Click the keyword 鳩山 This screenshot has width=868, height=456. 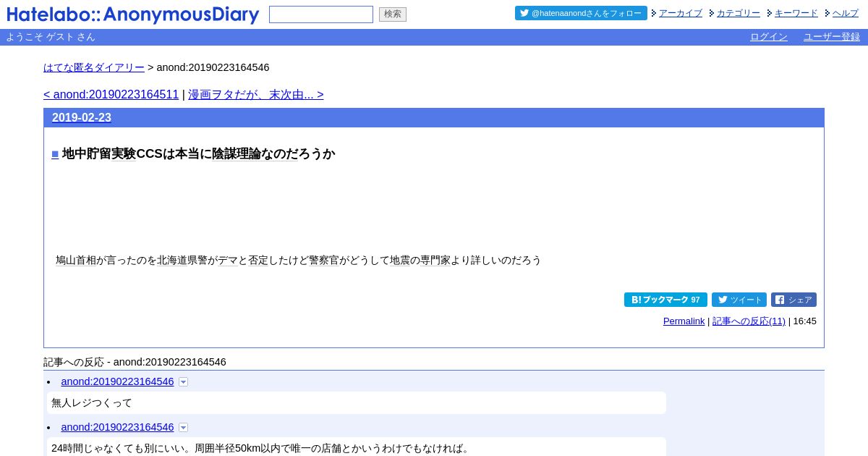[x=66, y=260]
